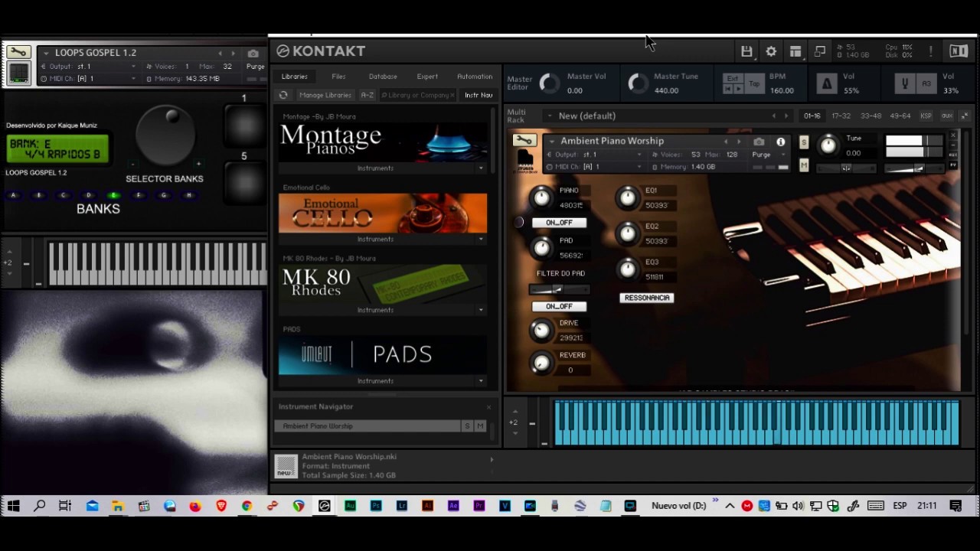Select bank A in LOOPS GOSPEL
The height and width of the screenshot is (551, 980).
point(13,196)
